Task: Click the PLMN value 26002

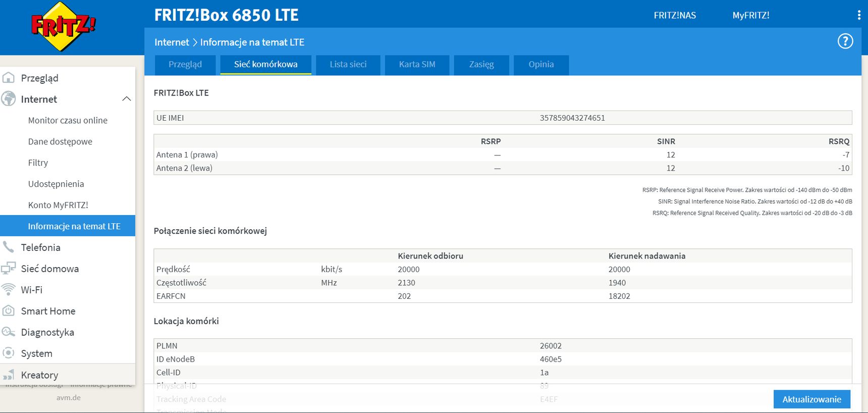Action: tap(551, 346)
